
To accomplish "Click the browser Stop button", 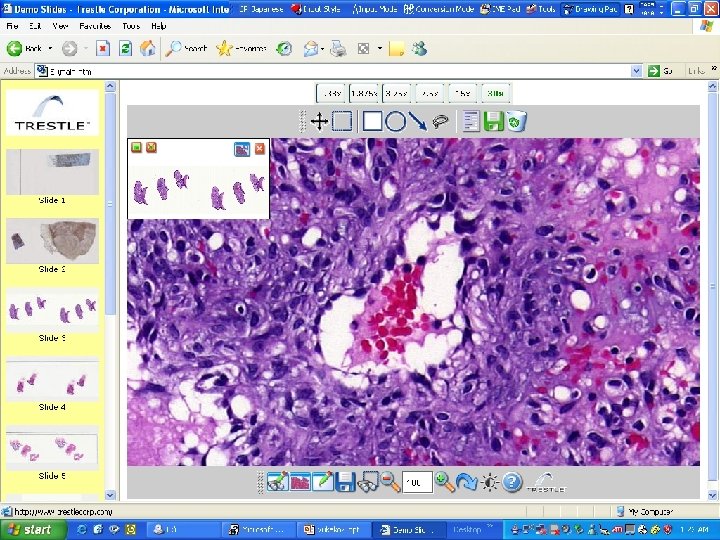I will click(x=103, y=48).
